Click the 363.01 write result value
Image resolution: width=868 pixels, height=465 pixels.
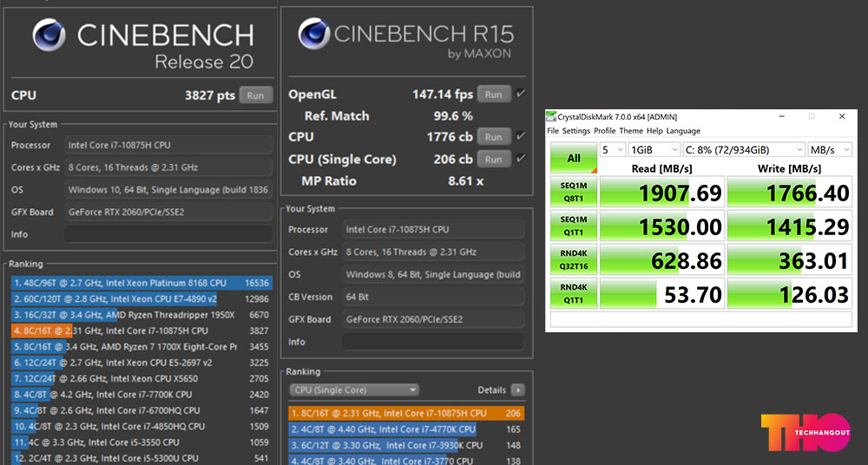pos(813,261)
